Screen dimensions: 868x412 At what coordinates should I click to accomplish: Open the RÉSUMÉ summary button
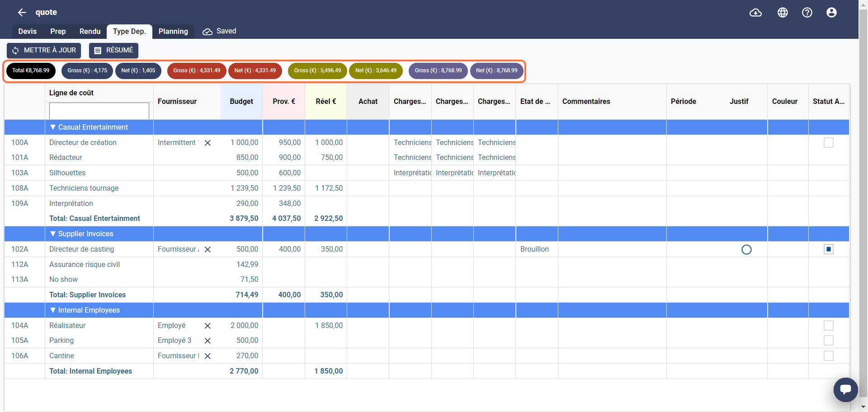point(113,51)
